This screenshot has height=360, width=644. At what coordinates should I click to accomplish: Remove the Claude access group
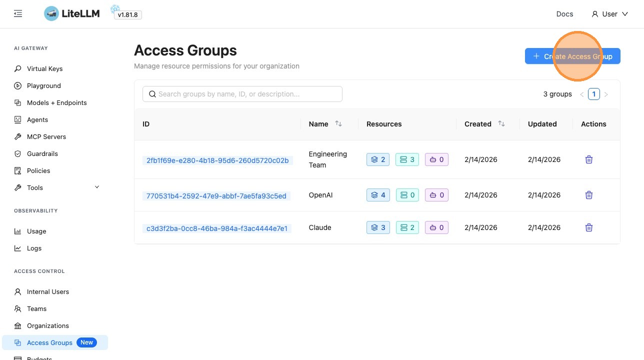589,227
